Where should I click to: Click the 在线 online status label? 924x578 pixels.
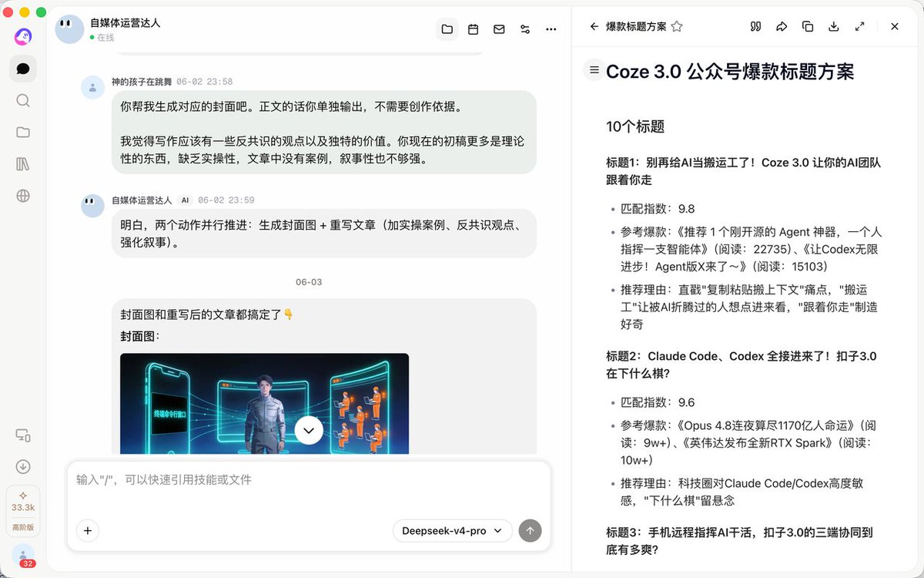[x=105, y=37]
